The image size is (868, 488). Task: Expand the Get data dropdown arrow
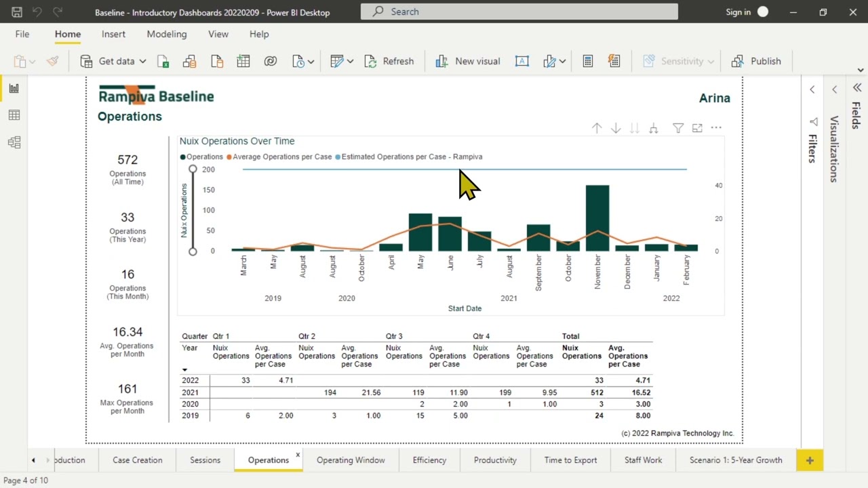pos(142,61)
